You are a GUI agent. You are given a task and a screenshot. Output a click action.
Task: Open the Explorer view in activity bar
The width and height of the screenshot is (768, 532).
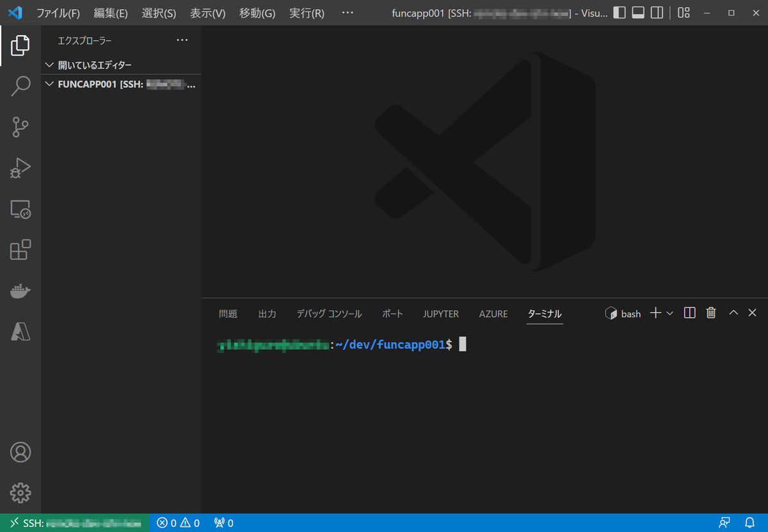pos(20,45)
